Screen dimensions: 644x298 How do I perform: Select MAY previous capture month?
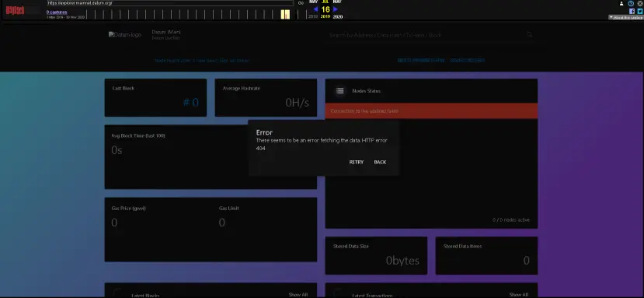pyautogui.click(x=313, y=2)
